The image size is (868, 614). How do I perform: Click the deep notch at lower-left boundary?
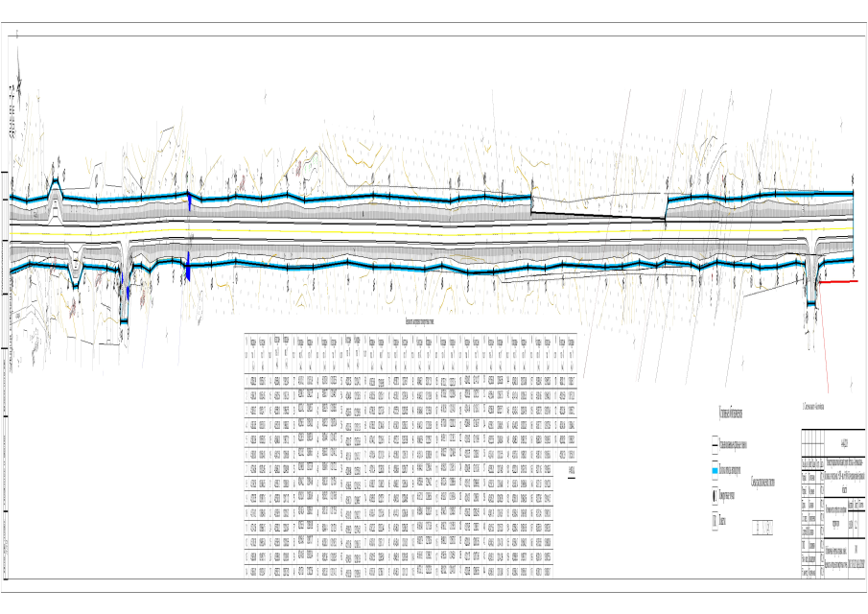pos(125,307)
